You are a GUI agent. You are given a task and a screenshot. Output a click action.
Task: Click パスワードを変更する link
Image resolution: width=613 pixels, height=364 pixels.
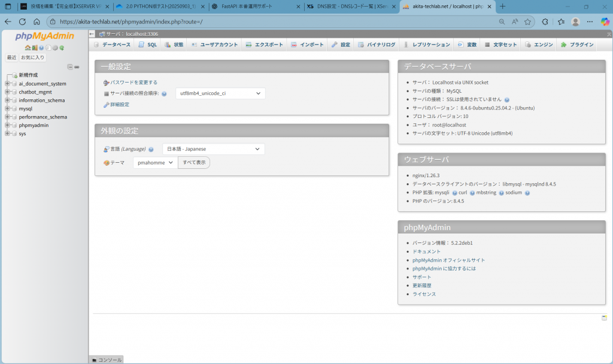[133, 83]
